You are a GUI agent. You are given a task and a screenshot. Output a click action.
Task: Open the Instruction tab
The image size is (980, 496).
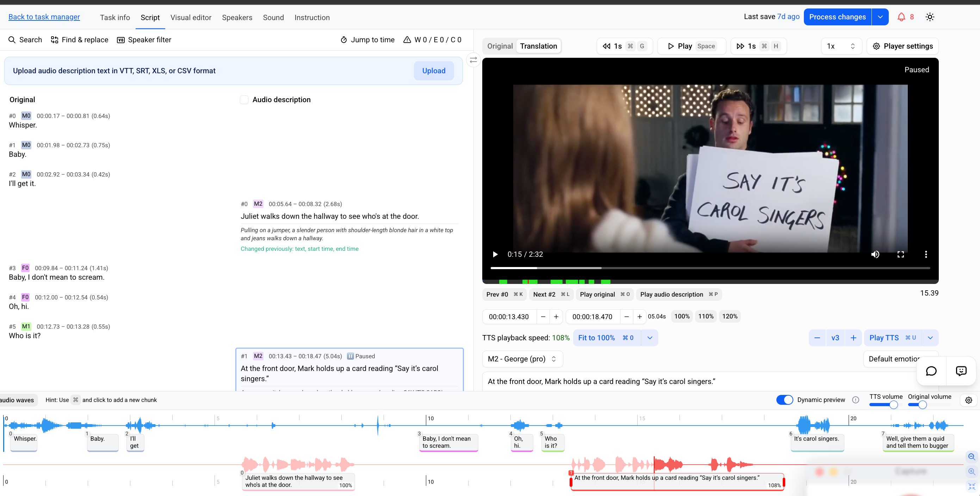[x=312, y=18]
